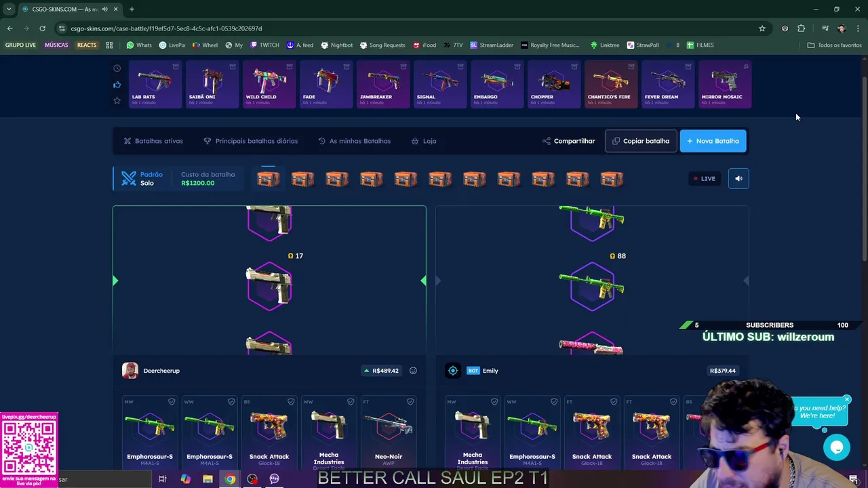Open the Chrome extensions puzzle menu
Viewport: 868px width, 488px height.
802,28
